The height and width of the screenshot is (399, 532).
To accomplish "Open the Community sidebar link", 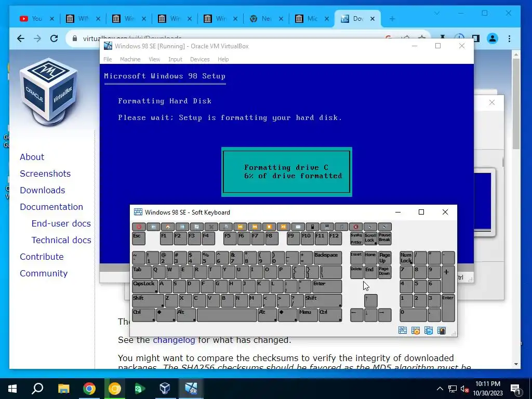I will pos(44,273).
